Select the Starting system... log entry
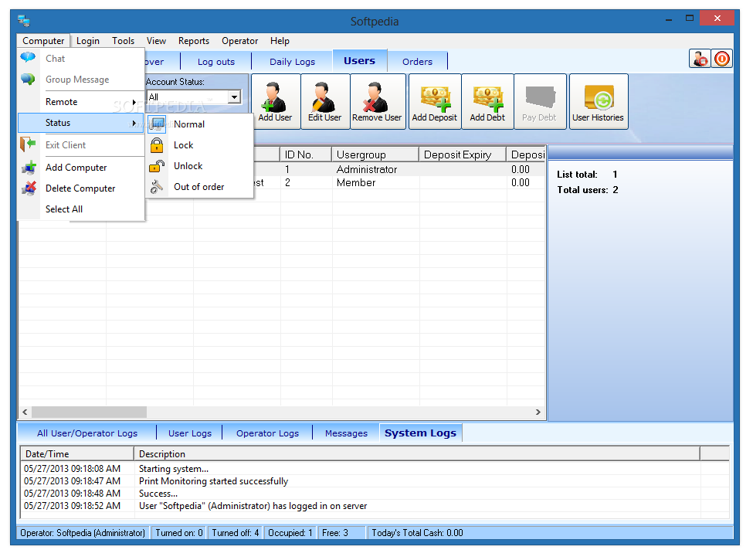753x560 pixels. coord(375,469)
